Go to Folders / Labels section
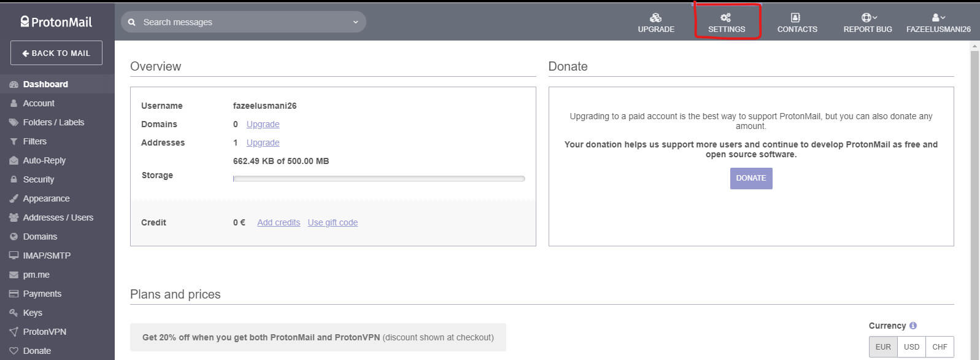 (x=57, y=122)
